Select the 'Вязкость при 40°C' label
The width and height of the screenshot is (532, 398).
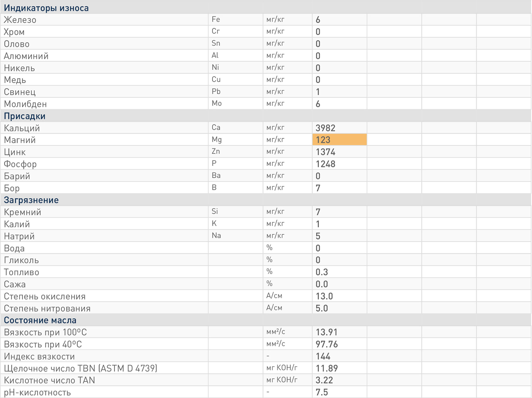43,344
